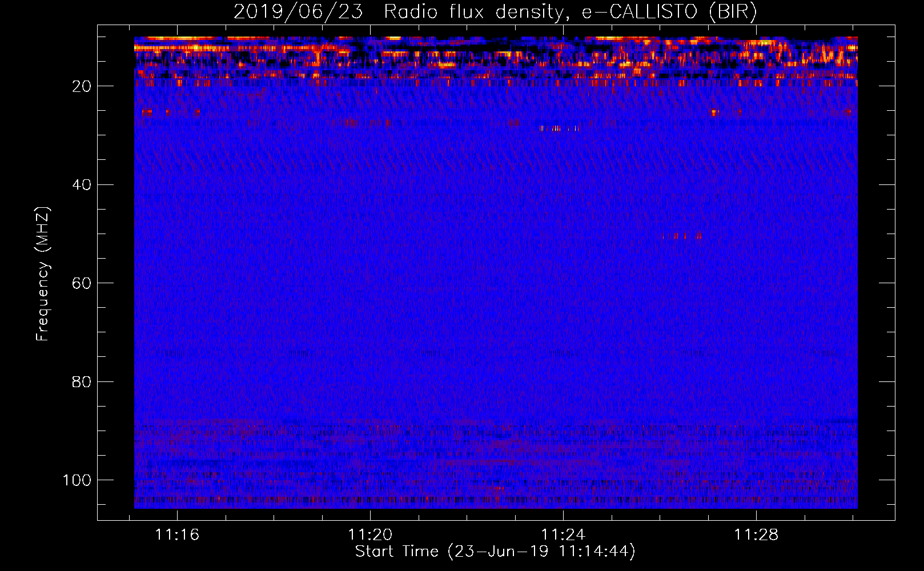Screen dimensions: 924x571
Task: Click the '11:16' time tick label
Action: 177,534
